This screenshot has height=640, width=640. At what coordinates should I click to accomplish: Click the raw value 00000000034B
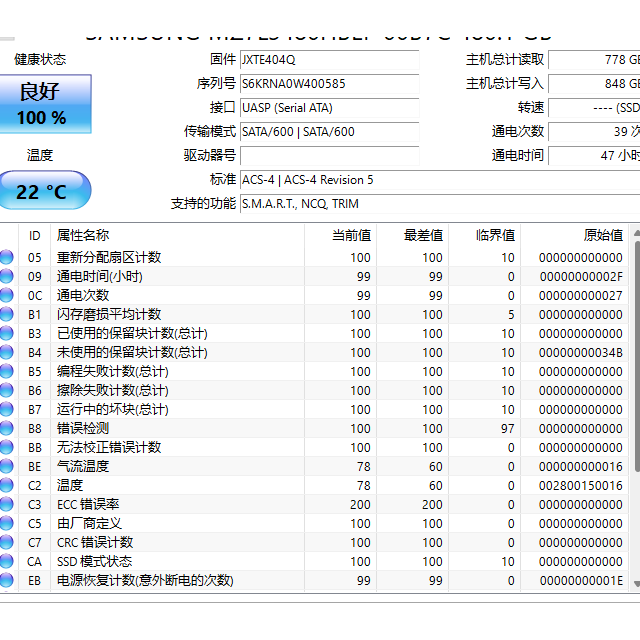[x=580, y=353]
